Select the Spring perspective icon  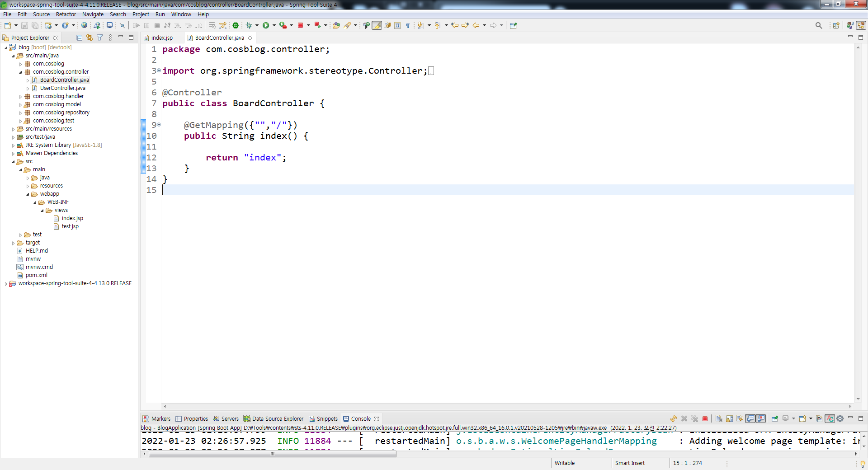[x=861, y=25]
